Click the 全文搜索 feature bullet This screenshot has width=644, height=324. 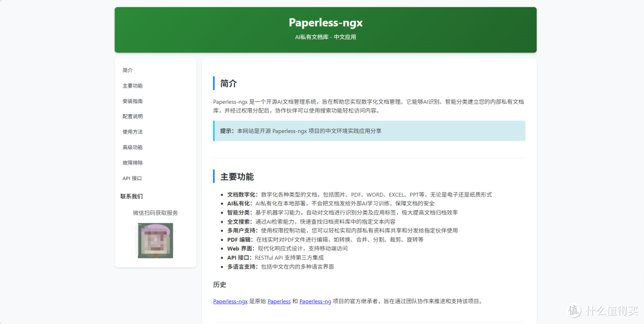pyautogui.click(x=311, y=221)
